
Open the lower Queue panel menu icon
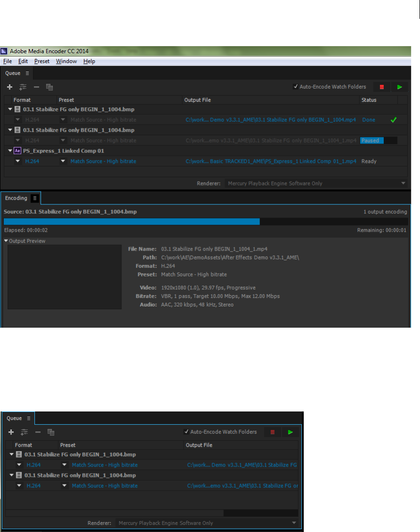click(x=29, y=419)
